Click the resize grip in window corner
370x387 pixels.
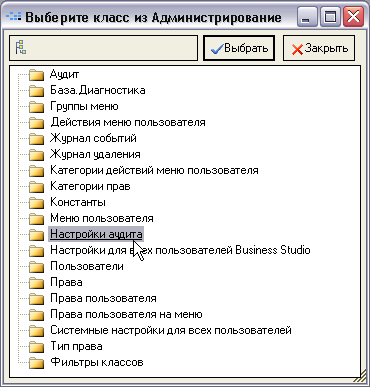point(360,377)
